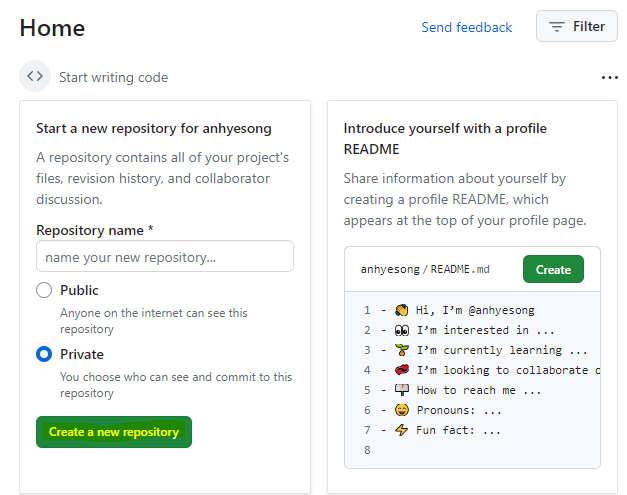
Task: Click the waving hand emoji on line 1
Action: tap(401, 311)
